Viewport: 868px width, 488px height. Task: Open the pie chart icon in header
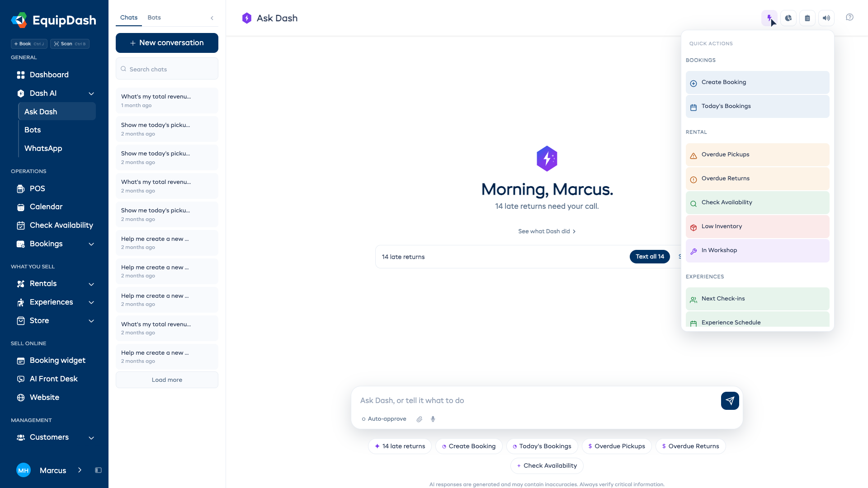click(x=788, y=18)
